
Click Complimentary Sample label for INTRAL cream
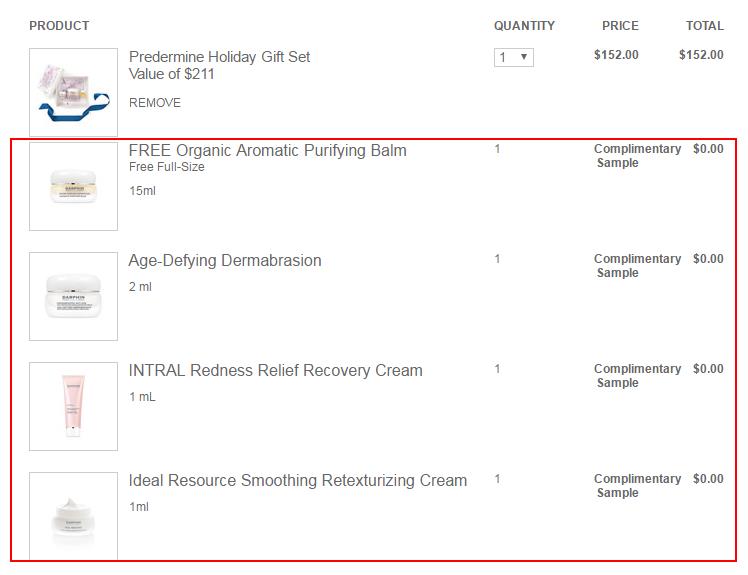click(x=637, y=376)
